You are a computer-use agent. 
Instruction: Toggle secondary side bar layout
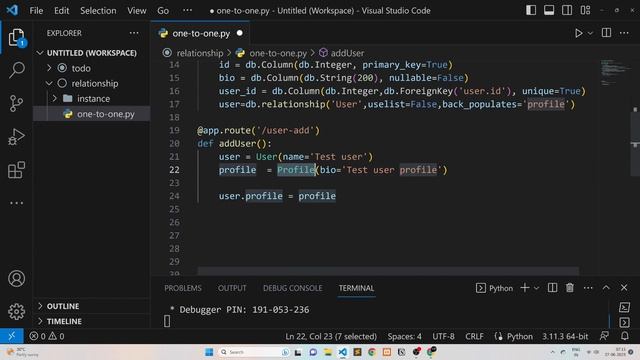(x=567, y=10)
